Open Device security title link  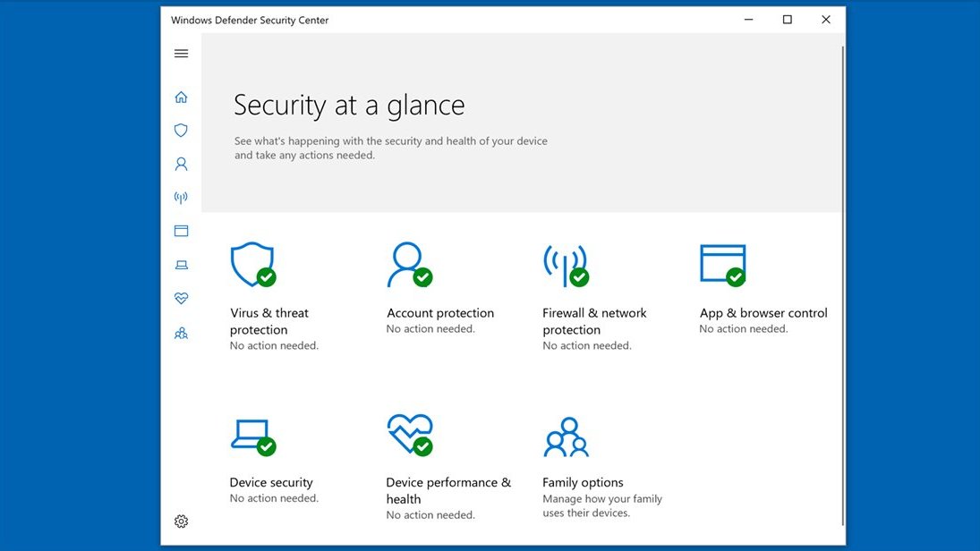pos(270,482)
